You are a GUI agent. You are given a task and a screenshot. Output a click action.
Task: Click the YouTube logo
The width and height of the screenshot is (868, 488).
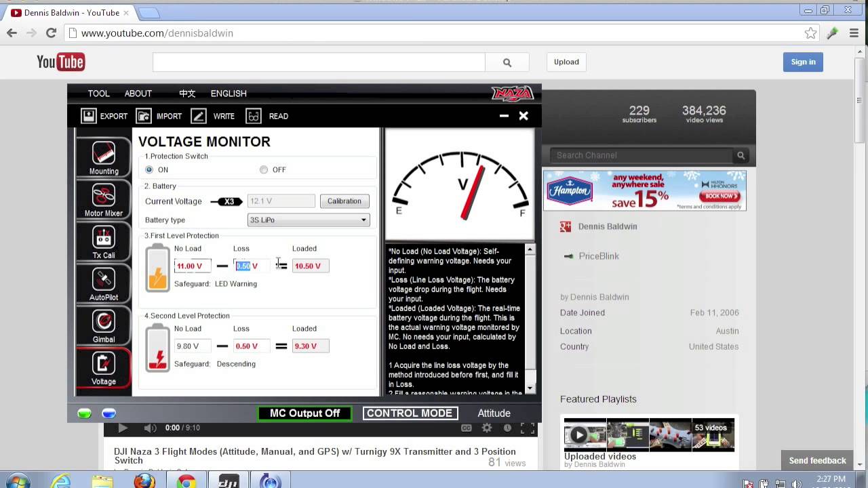(60, 62)
